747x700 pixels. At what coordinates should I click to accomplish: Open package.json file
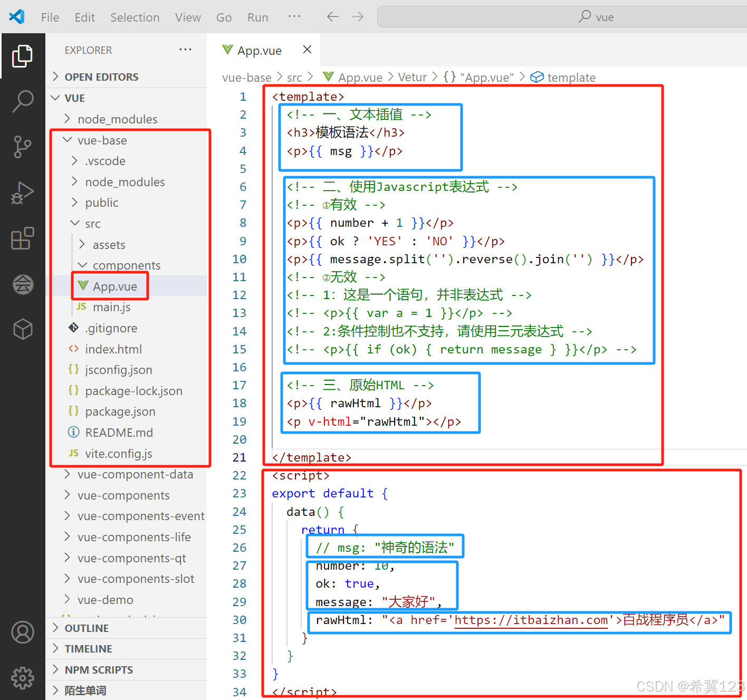[127, 411]
